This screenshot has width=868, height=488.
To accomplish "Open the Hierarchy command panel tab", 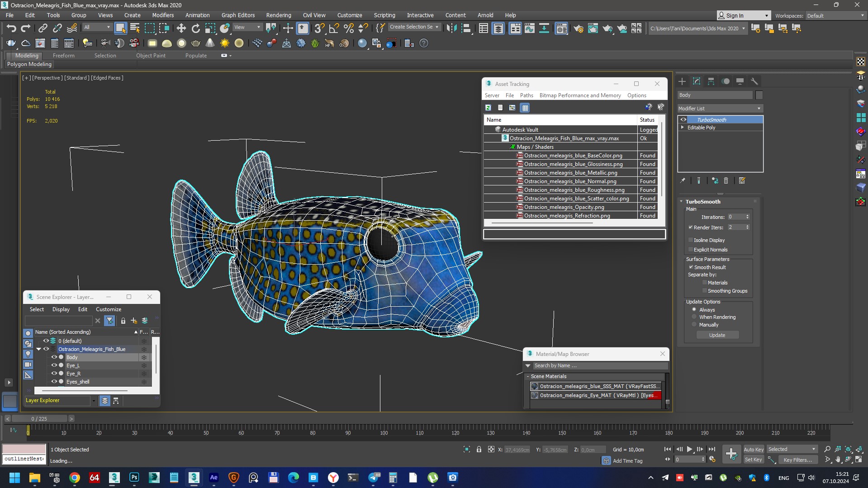I will point(711,81).
